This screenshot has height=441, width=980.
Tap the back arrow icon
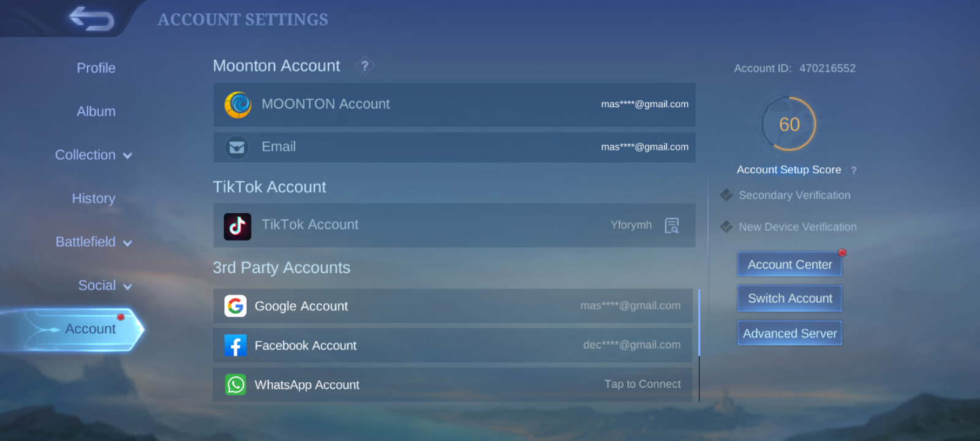[x=92, y=18]
